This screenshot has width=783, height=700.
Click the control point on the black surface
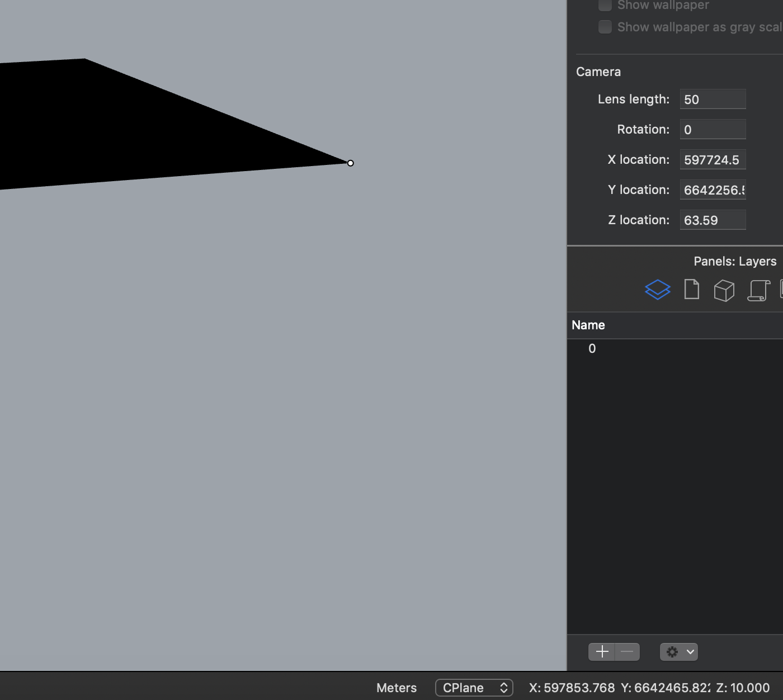pyautogui.click(x=350, y=163)
